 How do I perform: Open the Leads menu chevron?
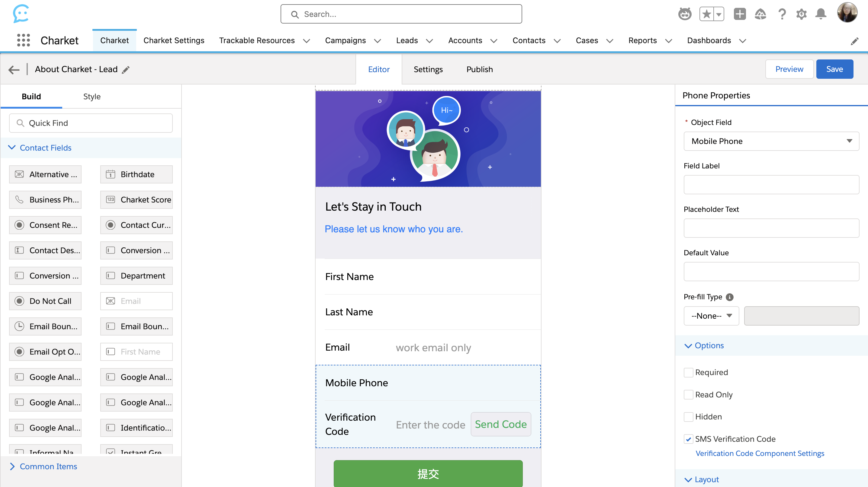point(429,41)
